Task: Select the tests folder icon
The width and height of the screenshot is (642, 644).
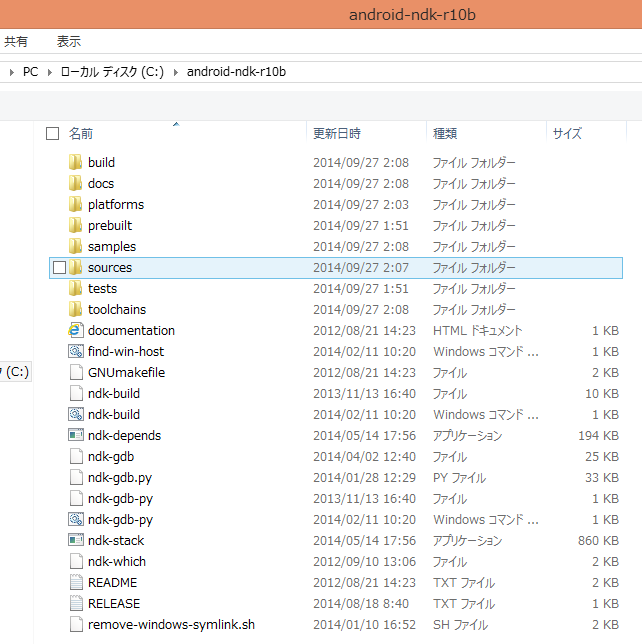Action: [x=75, y=288]
